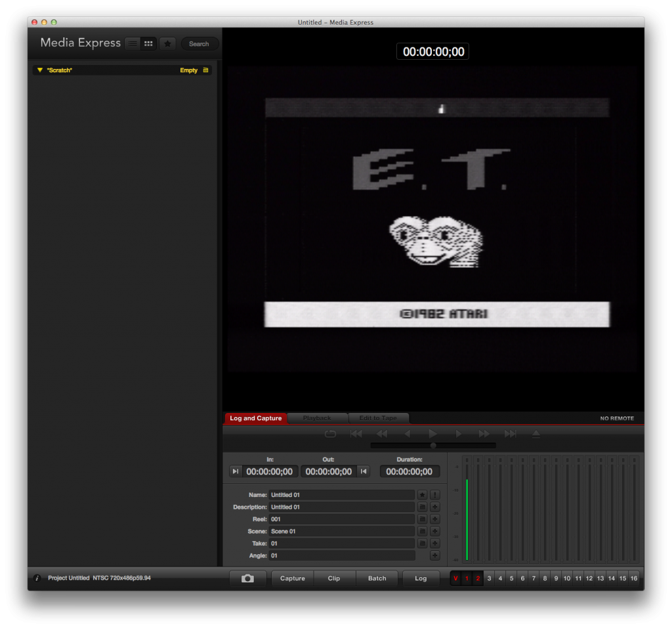Click the project info icon
This screenshot has width=672, height=629.
[37, 578]
